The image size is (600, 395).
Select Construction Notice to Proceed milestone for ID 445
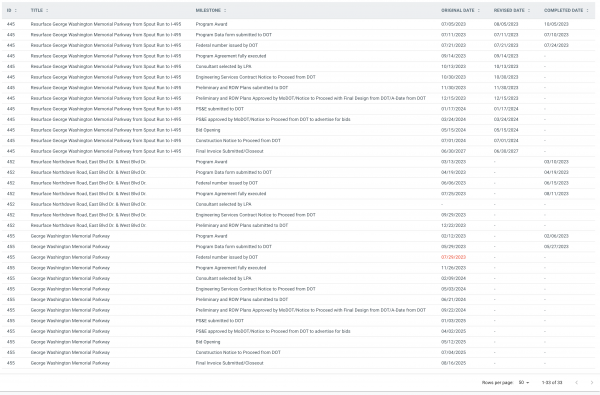pyautogui.click(x=238, y=140)
